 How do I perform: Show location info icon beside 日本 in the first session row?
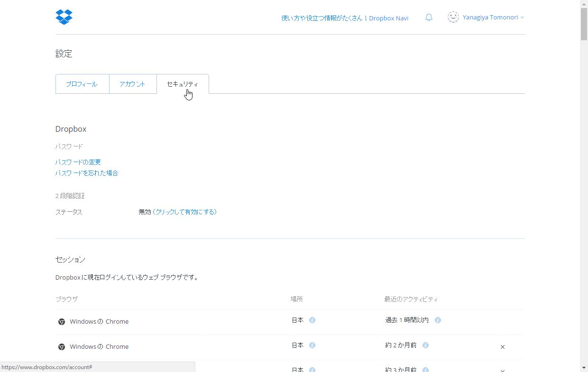(x=312, y=320)
